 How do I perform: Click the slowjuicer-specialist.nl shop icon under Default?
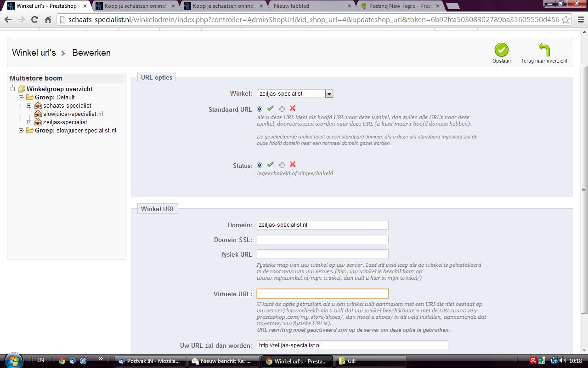pos(38,114)
